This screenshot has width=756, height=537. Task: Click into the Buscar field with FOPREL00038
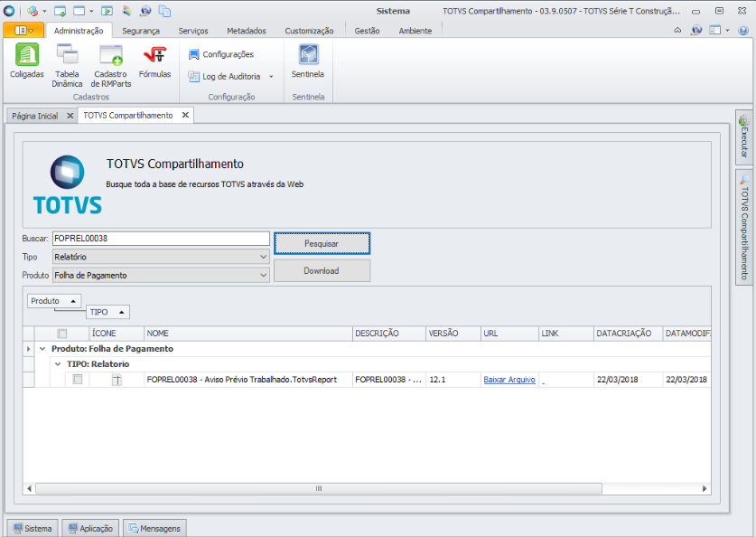[161, 239]
